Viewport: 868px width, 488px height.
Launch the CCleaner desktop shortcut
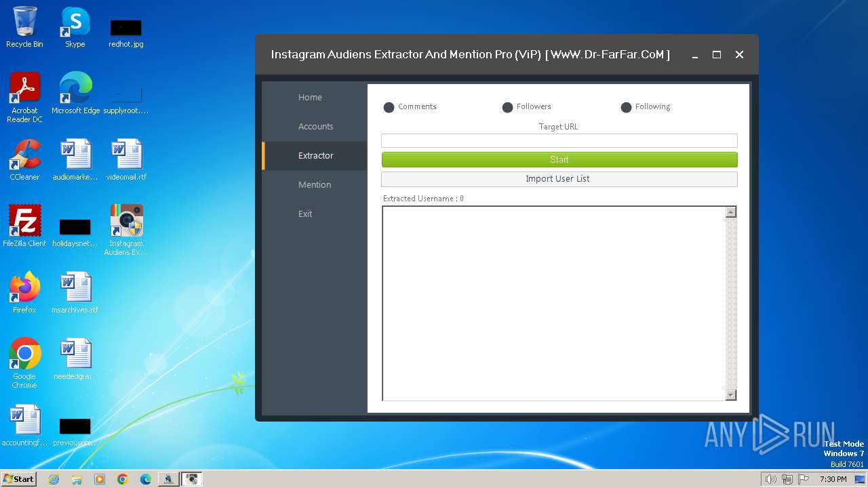24,160
